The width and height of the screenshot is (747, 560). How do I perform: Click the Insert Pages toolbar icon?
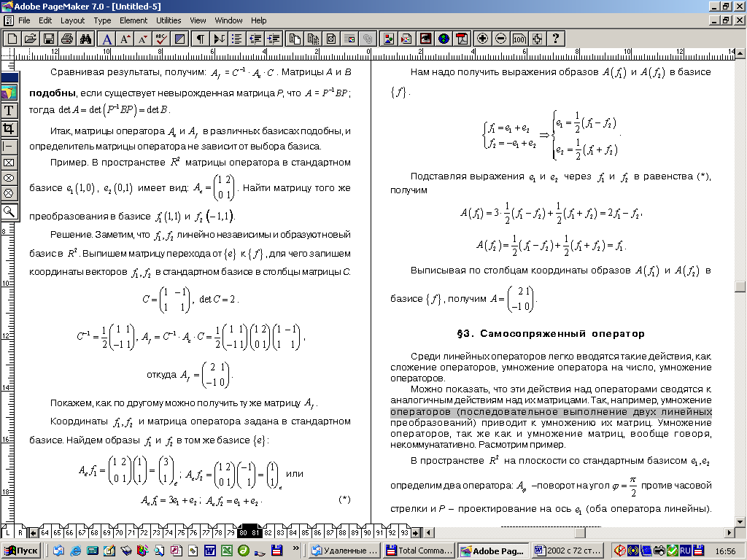coord(295,39)
